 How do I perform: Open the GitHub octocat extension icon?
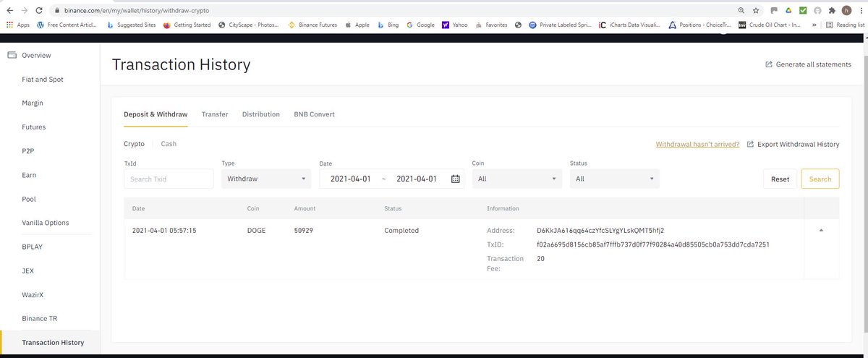point(817,11)
